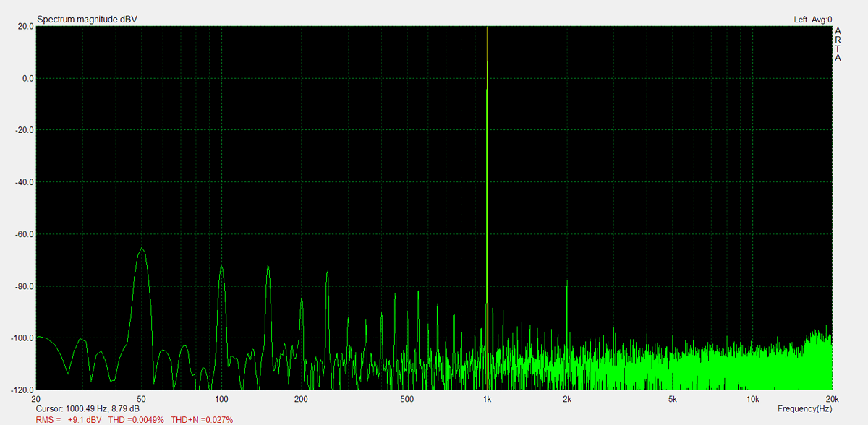Viewport: 868px width, 425px height.
Task: Click the 5k tick label on the frequency axis
Action: tap(673, 399)
